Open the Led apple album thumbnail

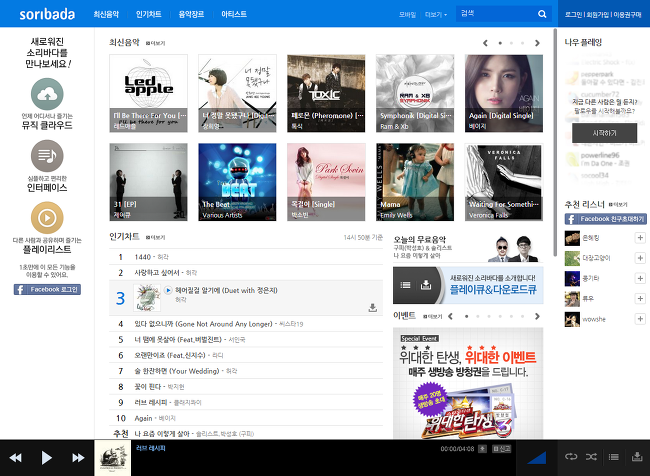[x=148, y=93]
